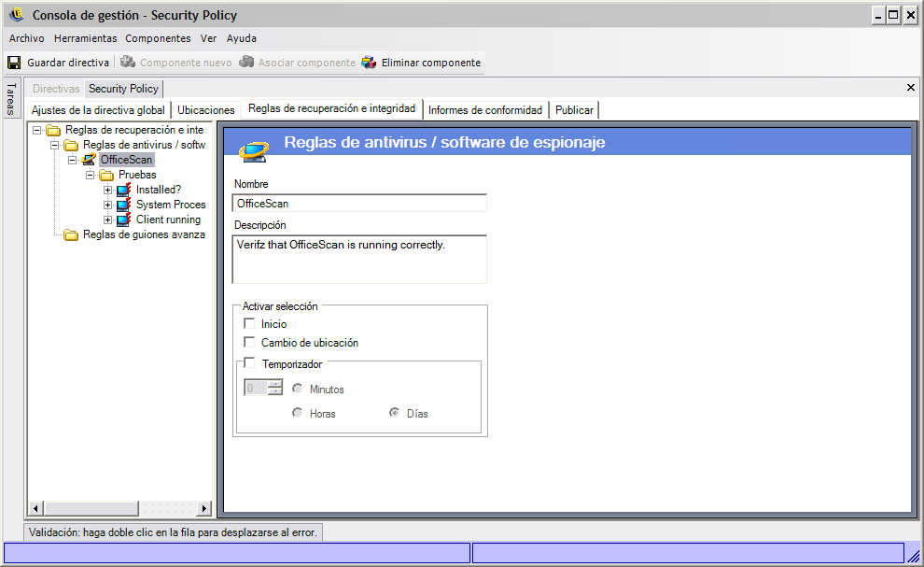This screenshot has width=924, height=567.
Task: Open the Archivo menu
Action: 26,38
